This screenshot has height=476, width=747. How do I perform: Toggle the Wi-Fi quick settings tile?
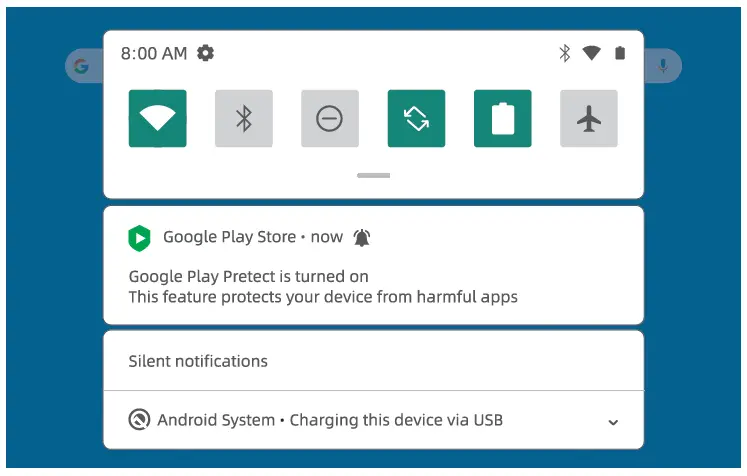coord(158,118)
